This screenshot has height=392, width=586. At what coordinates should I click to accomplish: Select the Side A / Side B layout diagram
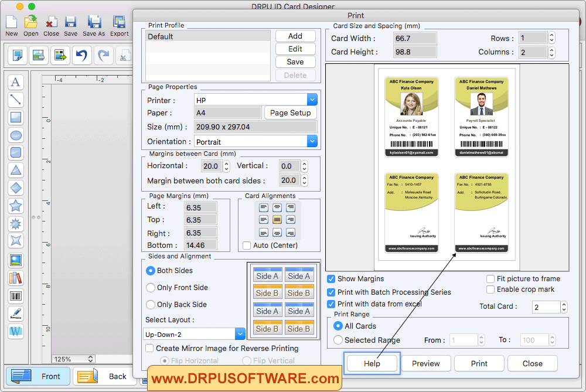point(283,301)
